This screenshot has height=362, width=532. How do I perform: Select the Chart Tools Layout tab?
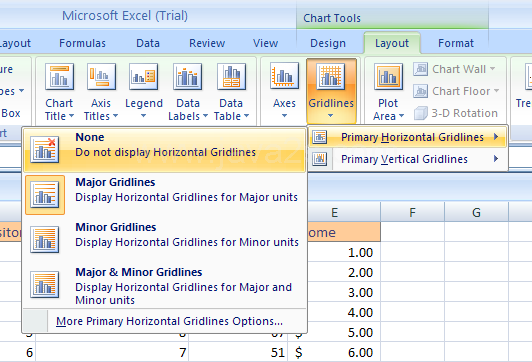tap(392, 43)
